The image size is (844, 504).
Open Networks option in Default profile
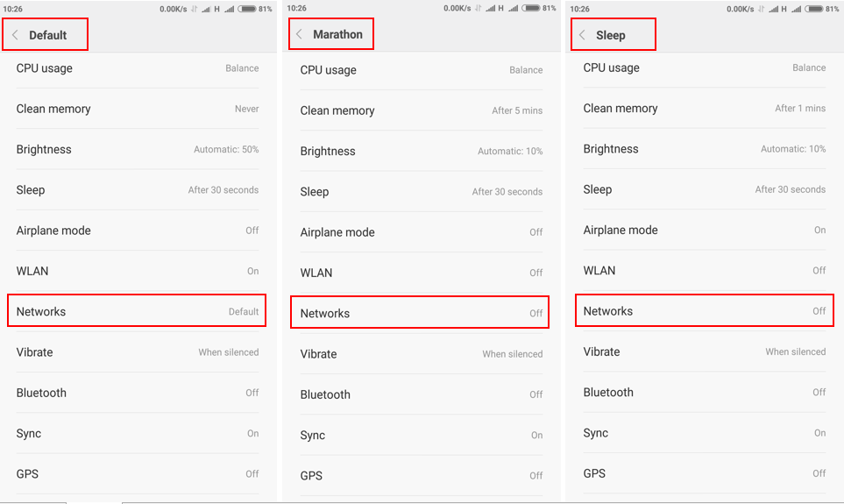138,312
